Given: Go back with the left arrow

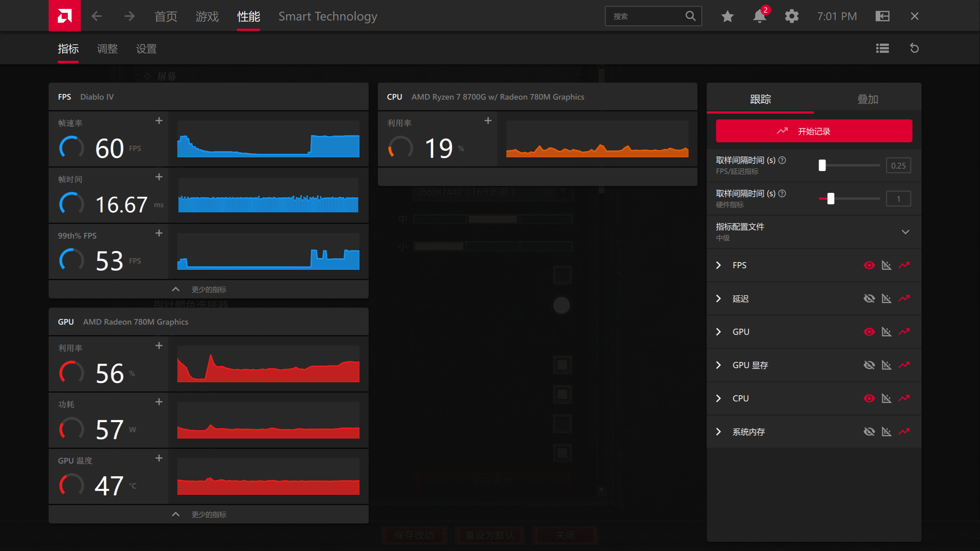Looking at the screenshot, I should click(96, 16).
